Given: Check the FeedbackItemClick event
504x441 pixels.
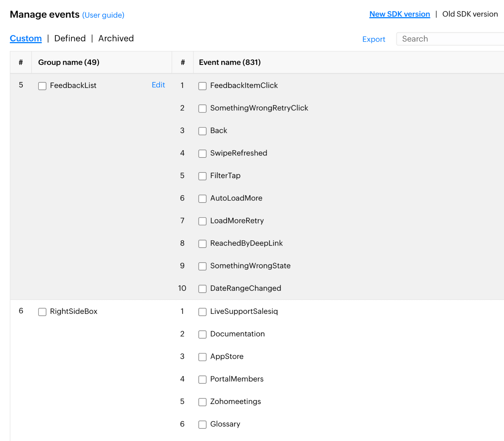Looking at the screenshot, I should click(203, 86).
